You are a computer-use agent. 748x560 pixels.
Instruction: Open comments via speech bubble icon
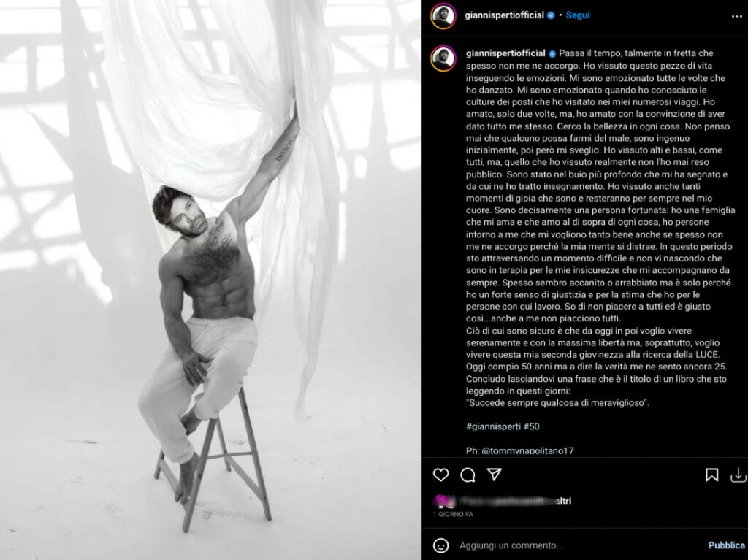pos(467,475)
